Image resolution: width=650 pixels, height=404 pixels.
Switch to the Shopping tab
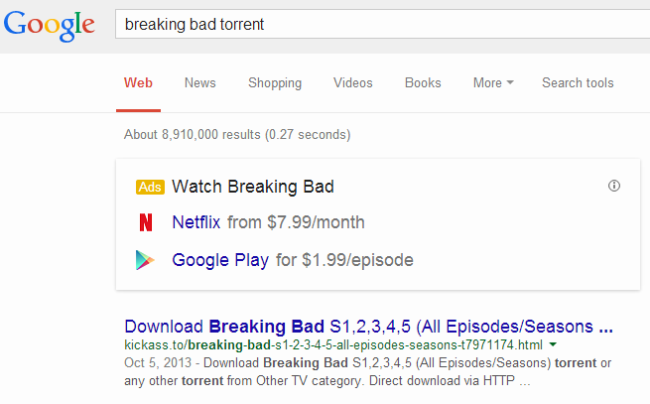tap(275, 83)
